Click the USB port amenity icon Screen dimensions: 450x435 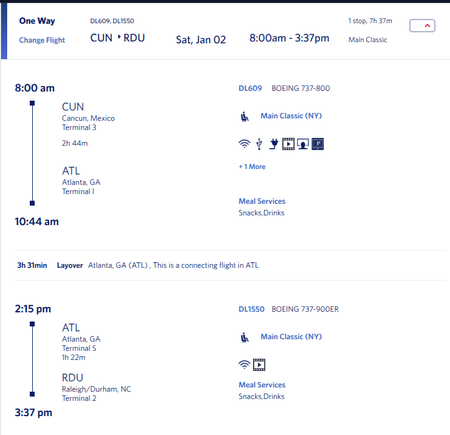[259, 144]
